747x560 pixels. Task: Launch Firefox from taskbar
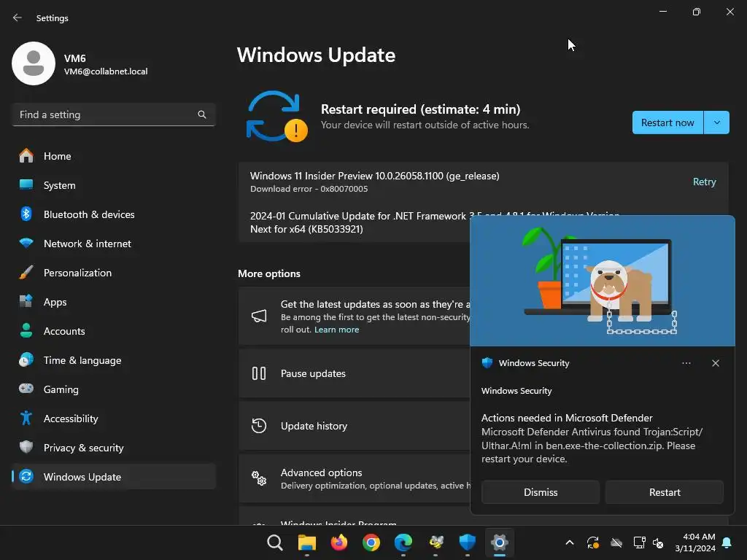(338, 542)
